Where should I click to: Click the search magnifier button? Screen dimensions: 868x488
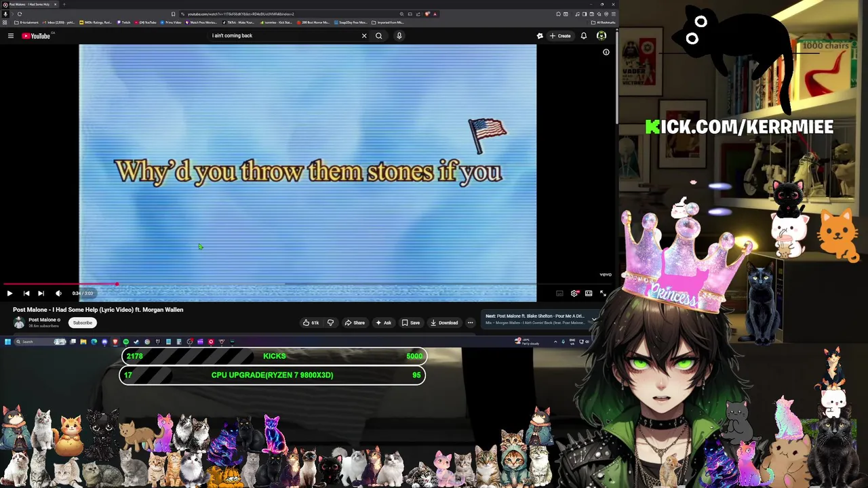pyautogui.click(x=379, y=36)
